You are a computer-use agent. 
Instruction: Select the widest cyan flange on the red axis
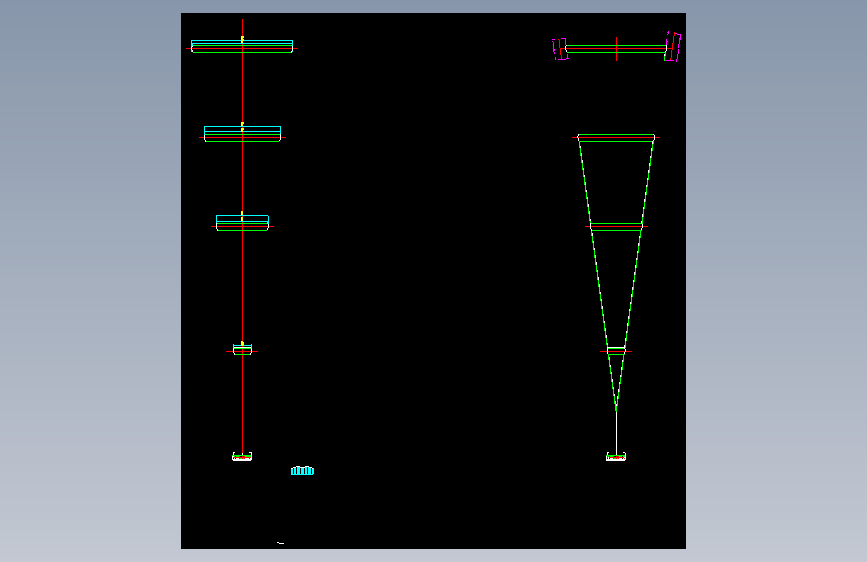click(x=242, y=46)
